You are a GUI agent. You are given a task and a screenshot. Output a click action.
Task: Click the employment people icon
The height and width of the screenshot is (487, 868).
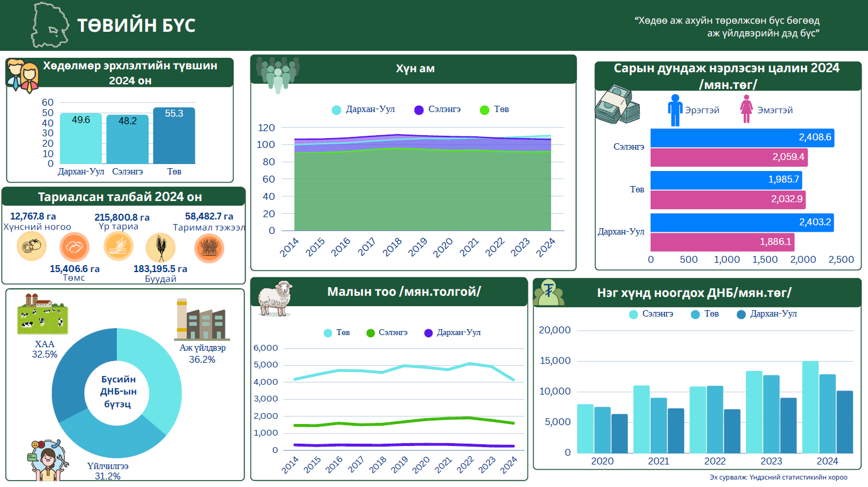[23, 76]
